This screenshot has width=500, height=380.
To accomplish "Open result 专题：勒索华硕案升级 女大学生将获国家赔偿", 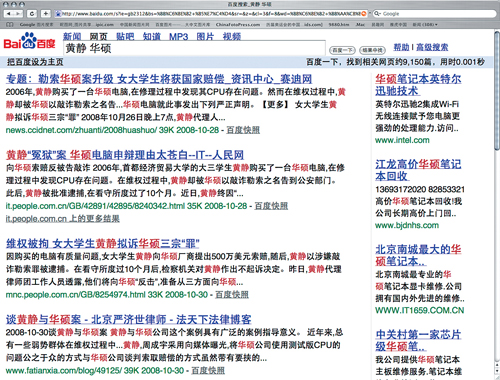I will pos(159,79).
